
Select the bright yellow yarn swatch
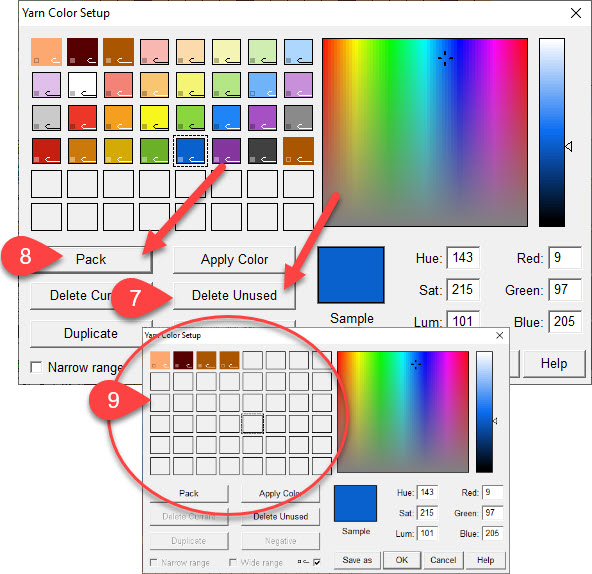[154, 118]
